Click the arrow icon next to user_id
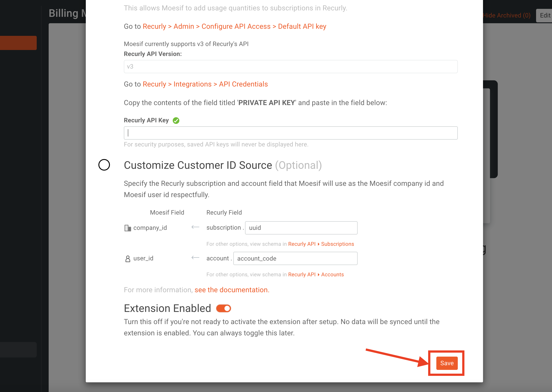The image size is (552, 392). [x=195, y=258]
